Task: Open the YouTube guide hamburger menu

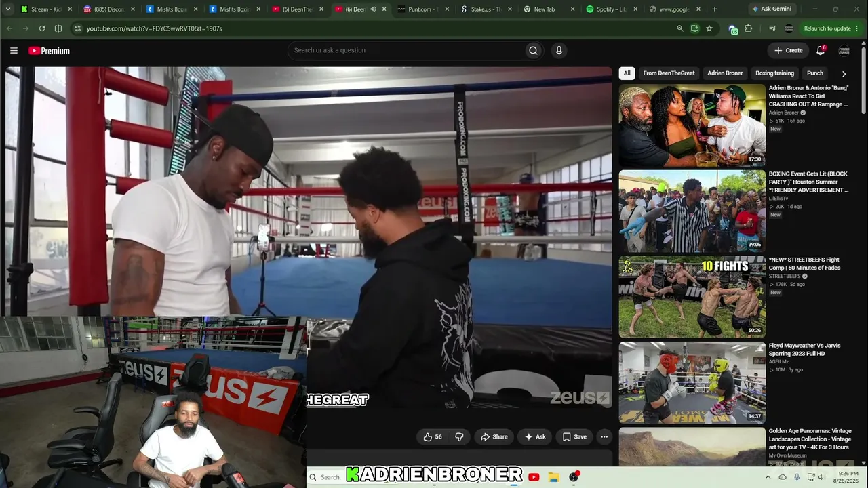Action: tap(14, 51)
